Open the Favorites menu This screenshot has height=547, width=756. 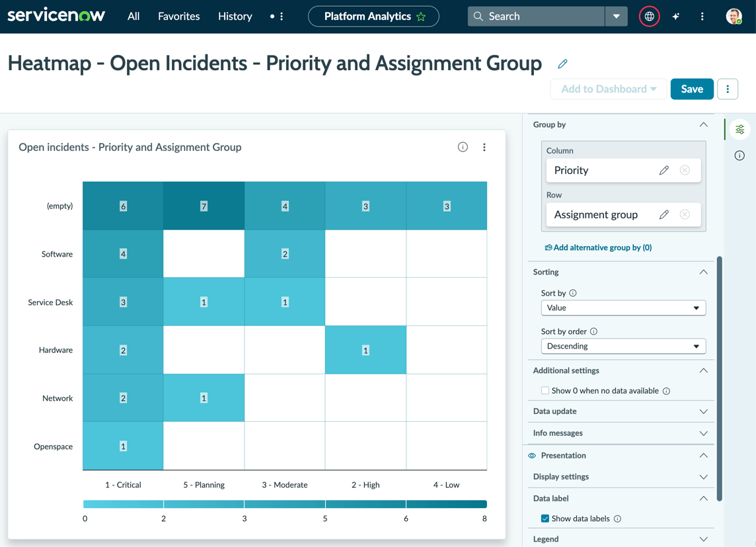179,17
